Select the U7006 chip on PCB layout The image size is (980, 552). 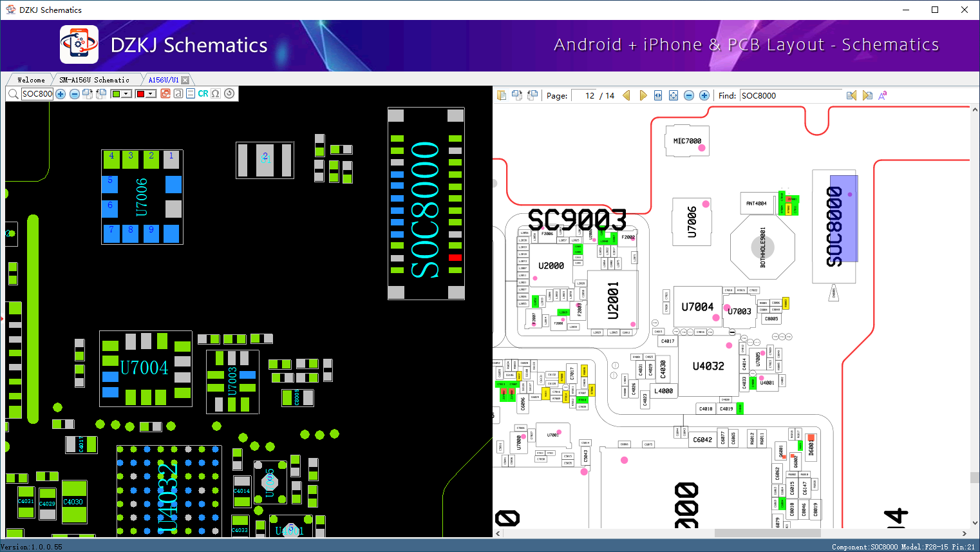click(x=142, y=197)
